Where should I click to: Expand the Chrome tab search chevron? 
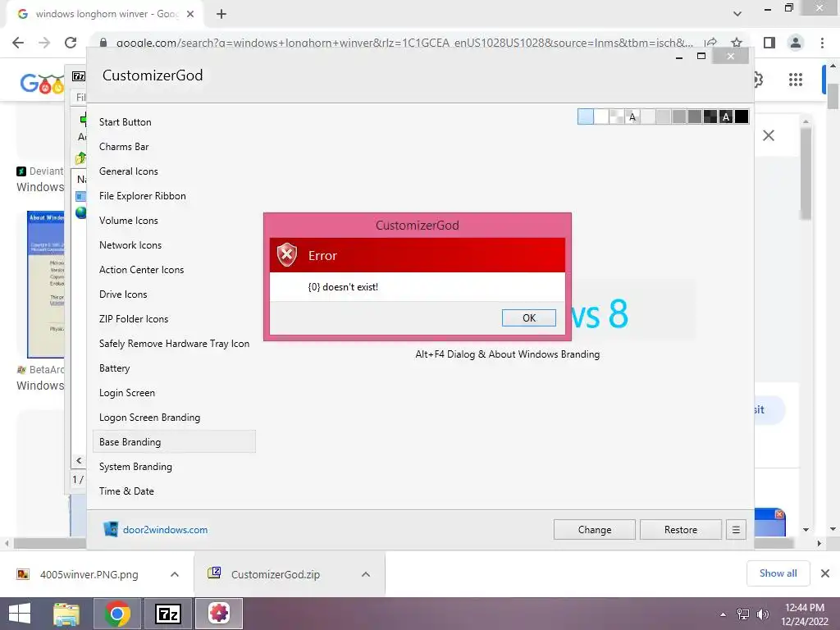[737, 15]
